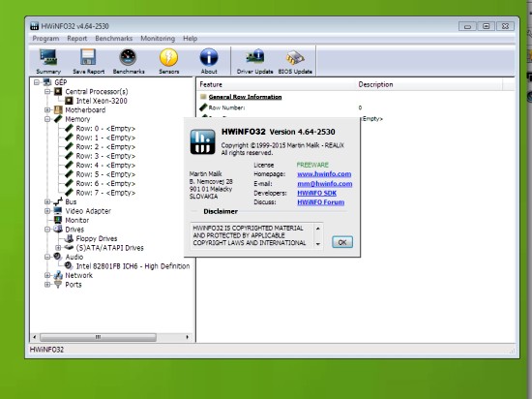This screenshot has width=532, height=399.
Task: Select the Floppy Drives icon
Action: pos(69,238)
